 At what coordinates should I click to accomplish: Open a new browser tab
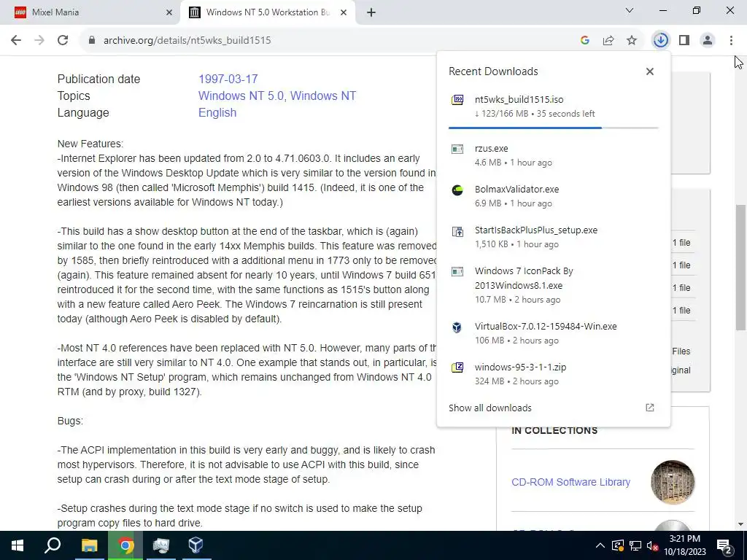coord(371,12)
